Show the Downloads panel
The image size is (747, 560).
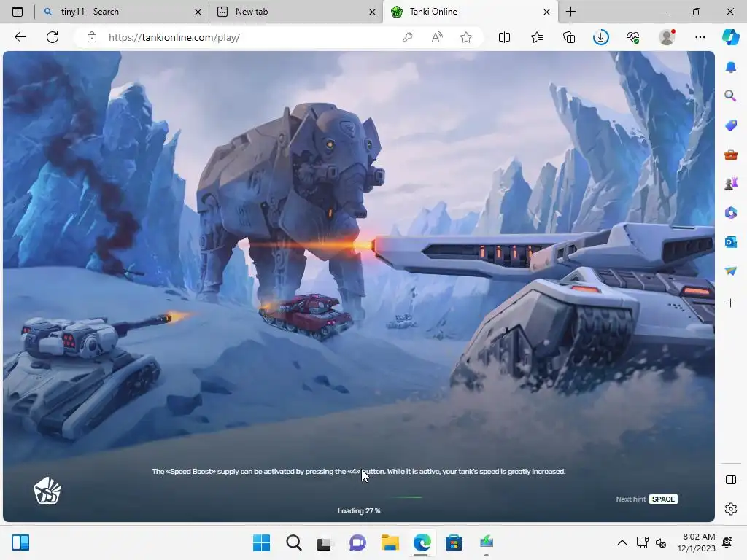click(601, 37)
